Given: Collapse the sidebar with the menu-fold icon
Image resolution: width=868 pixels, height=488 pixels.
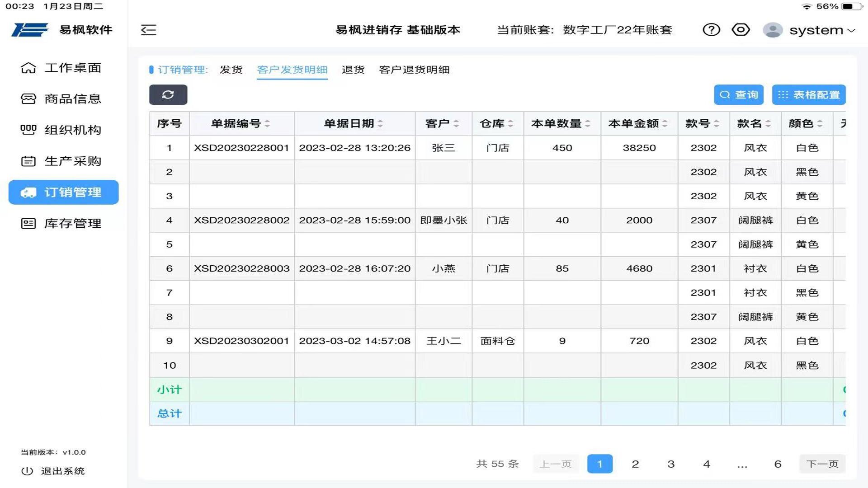Looking at the screenshot, I should click(148, 30).
